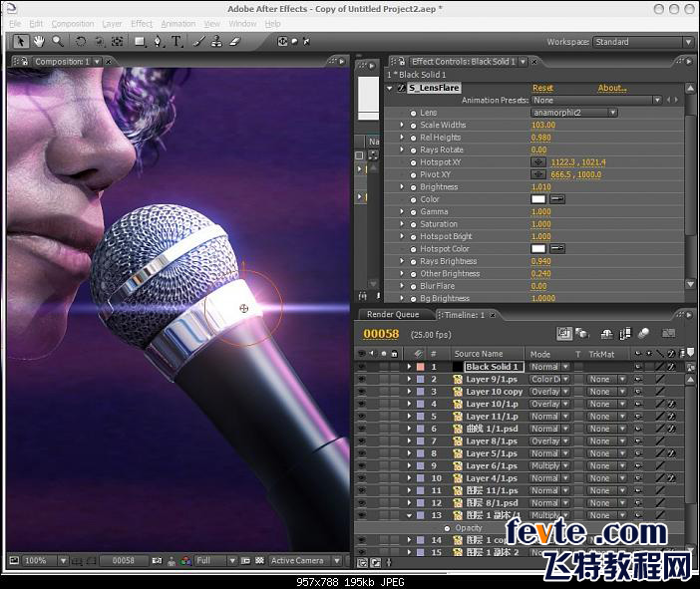The height and width of the screenshot is (589, 700).
Task: Toggle Rel Heights stopwatch icon
Action: click(x=414, y=138)
